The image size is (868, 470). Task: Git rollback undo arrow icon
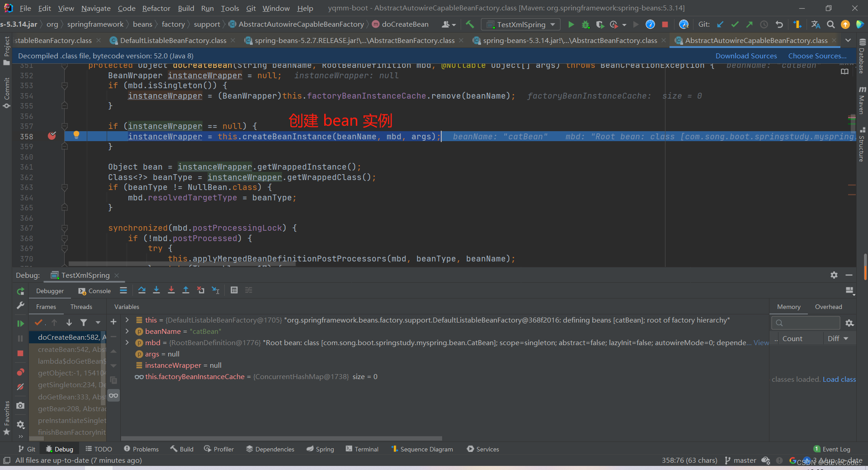(x=779, y=24)
